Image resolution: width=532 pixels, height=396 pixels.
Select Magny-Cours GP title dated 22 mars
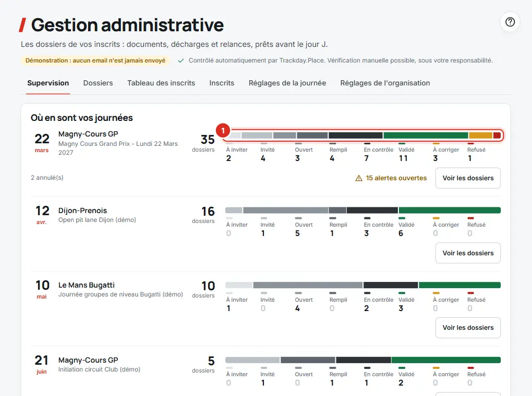click(88, 134)
